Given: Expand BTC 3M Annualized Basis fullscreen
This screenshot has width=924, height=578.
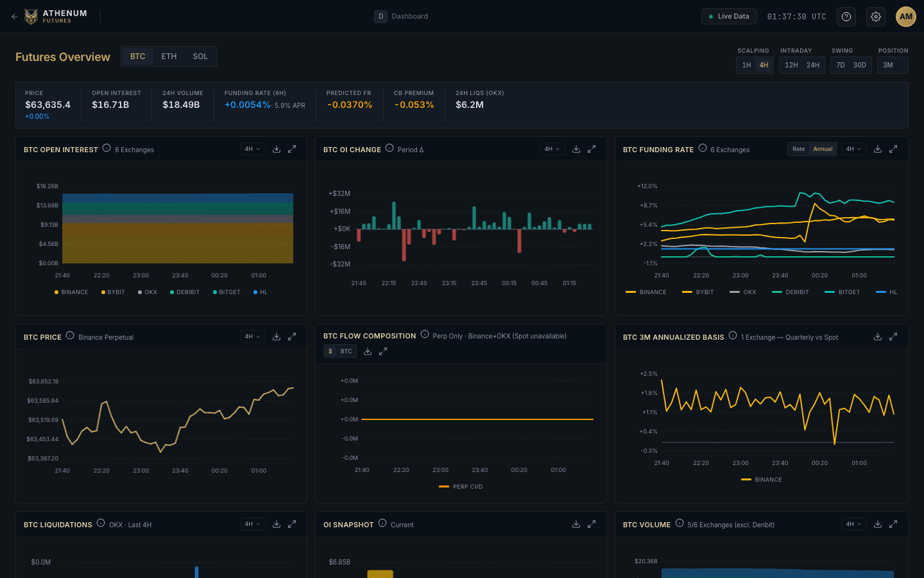Looking at the screenshot, I should (893, 337).
